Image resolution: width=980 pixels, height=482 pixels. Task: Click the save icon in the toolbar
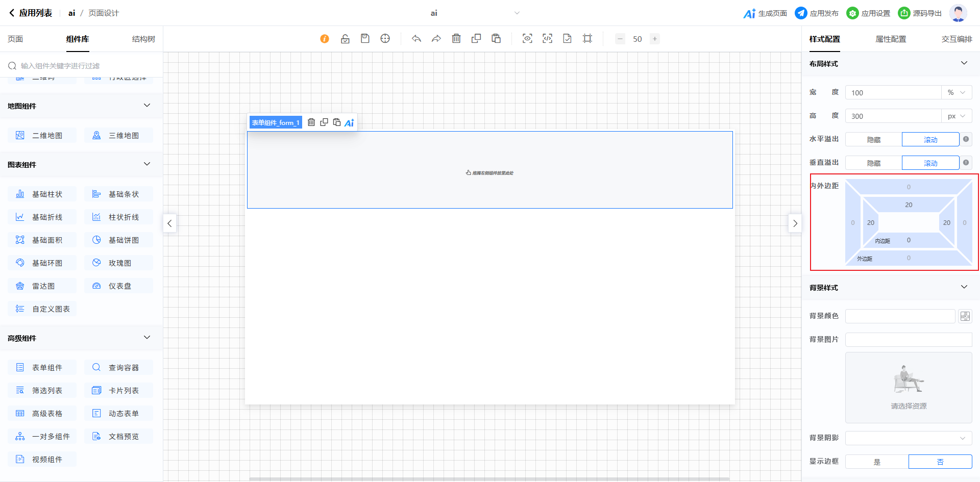coord(365,39)
